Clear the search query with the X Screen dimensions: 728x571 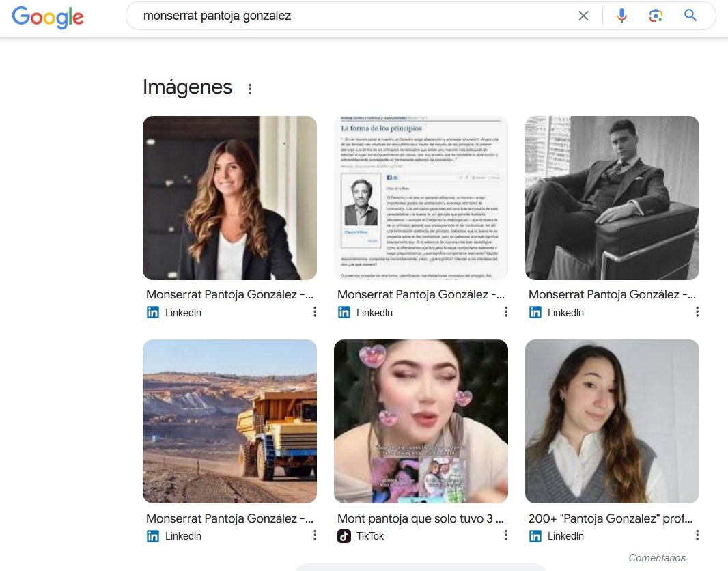pos(584,16)
